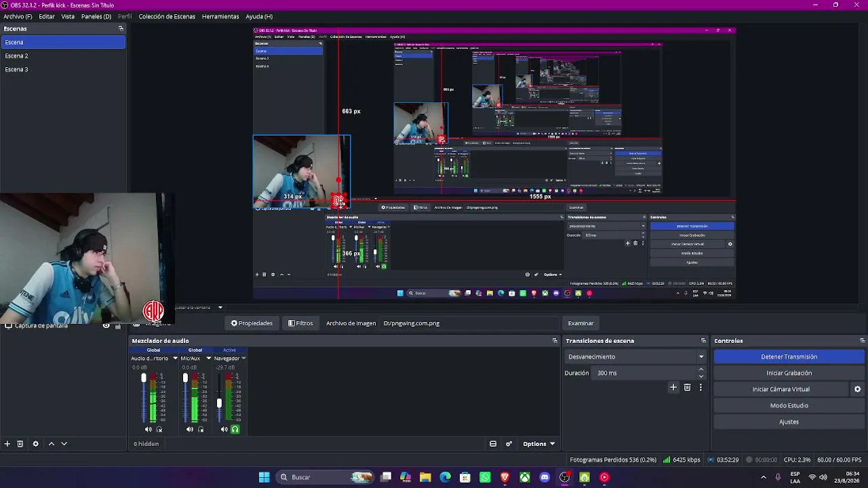Open the Archivo menu
The image size is (868, 488).
[18, 16]
